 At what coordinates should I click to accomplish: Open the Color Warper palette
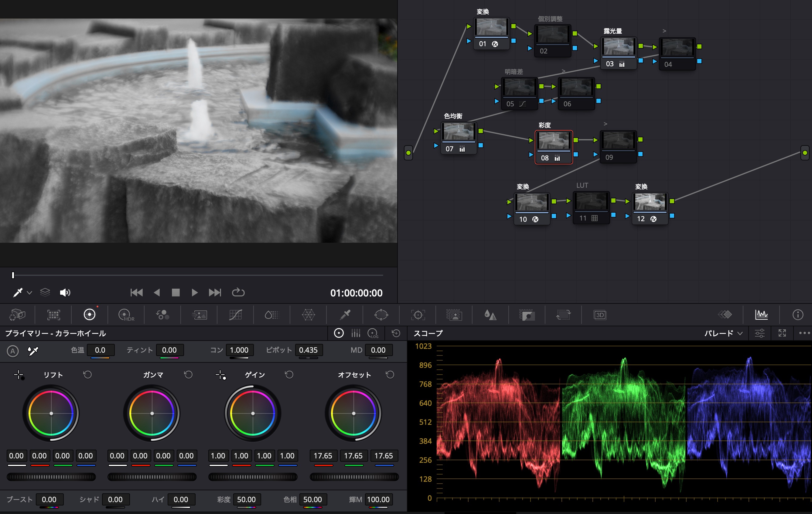[308, 315]
